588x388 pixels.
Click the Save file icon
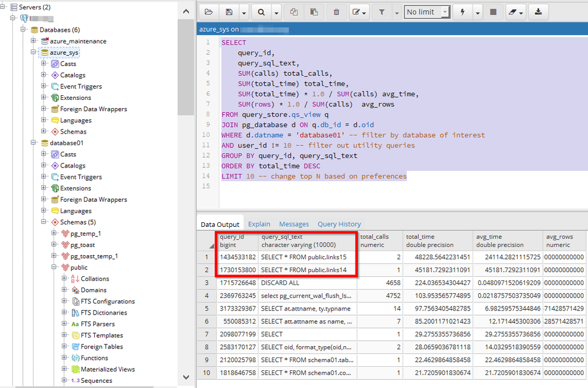(x=228, y=12)
